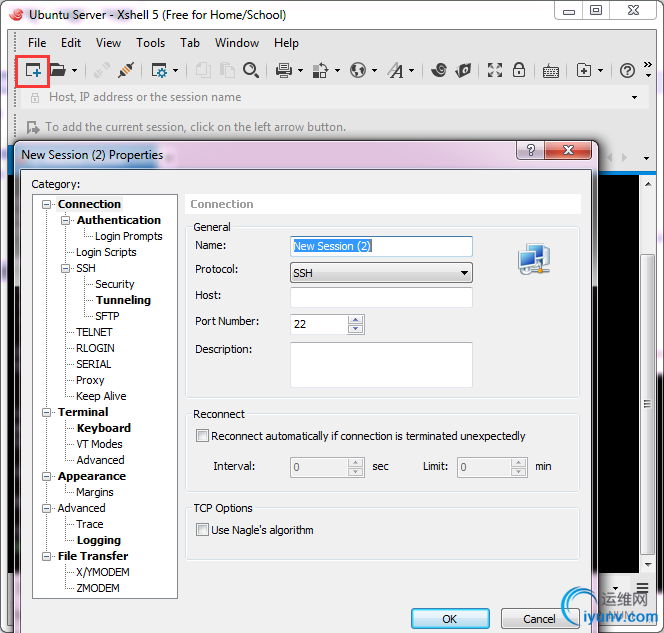Collapse the Authentication tree node
This screenshot has height=633, width=664.
65,221
